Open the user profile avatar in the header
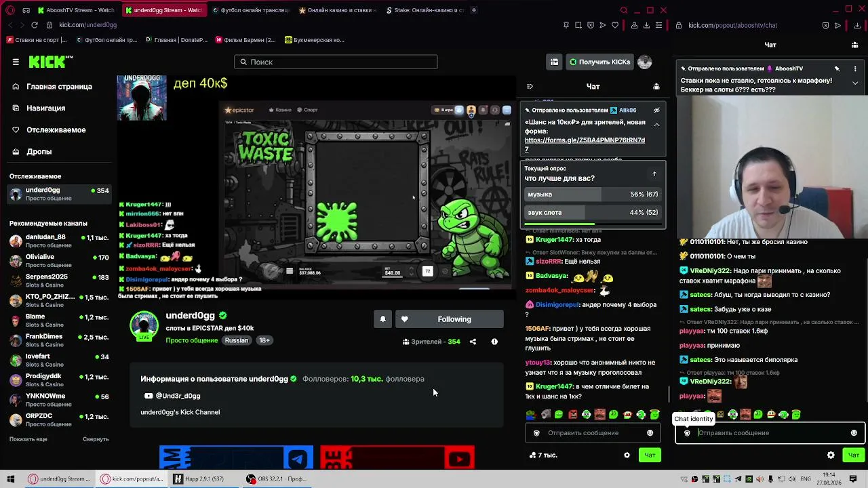The width and height of the screenshot is (868, 488). [x=644, y=62]
